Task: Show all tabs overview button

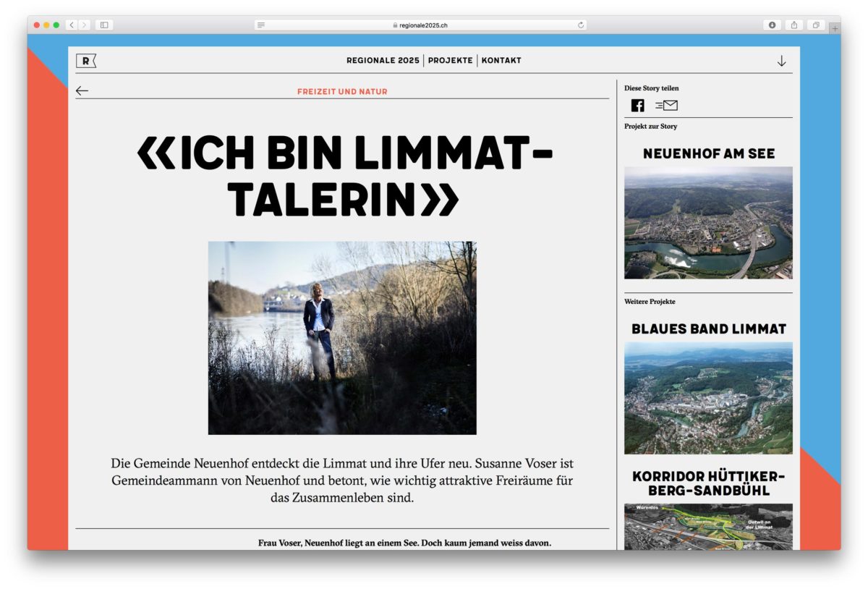Action: coord(815,25)
